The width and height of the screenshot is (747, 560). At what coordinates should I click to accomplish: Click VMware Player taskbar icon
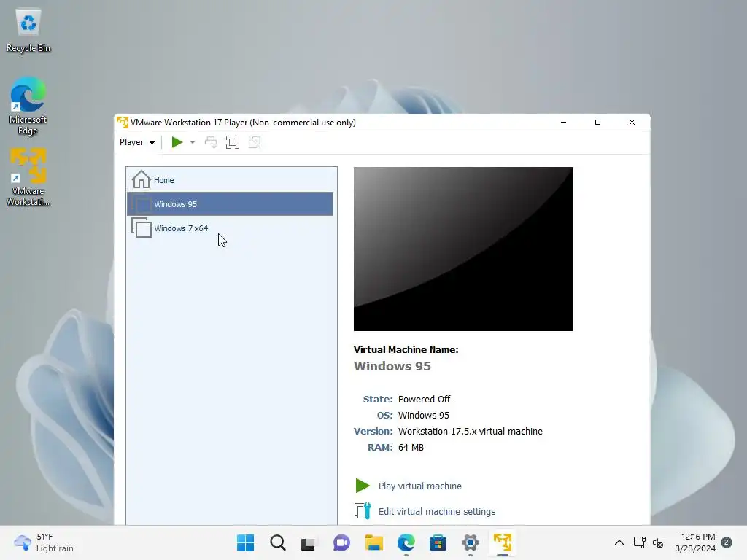(x=503, y=542)
